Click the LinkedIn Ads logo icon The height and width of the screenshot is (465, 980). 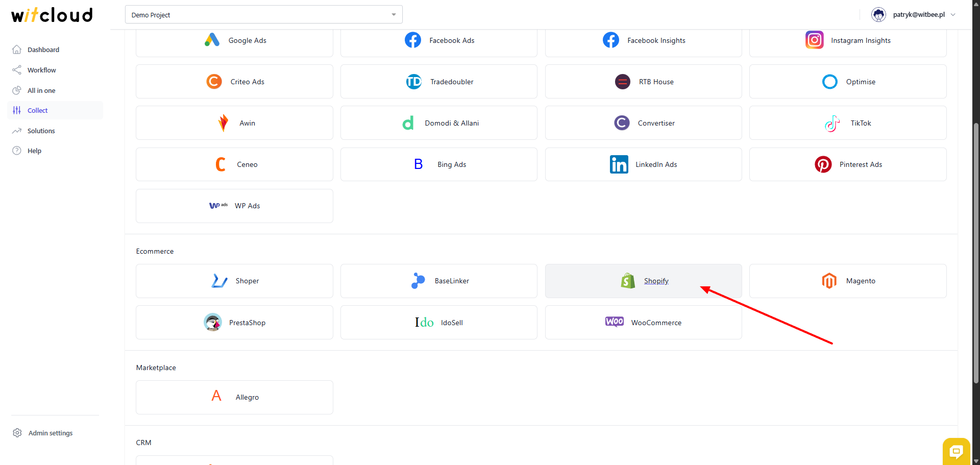[619, 164]
